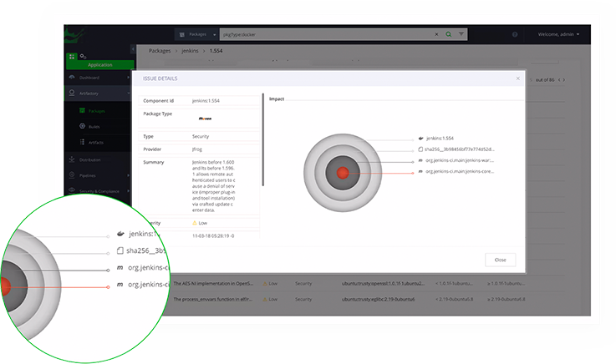Click the red center of the impact graph
Viewport: 616px width, 364px height.
[342, 172]
